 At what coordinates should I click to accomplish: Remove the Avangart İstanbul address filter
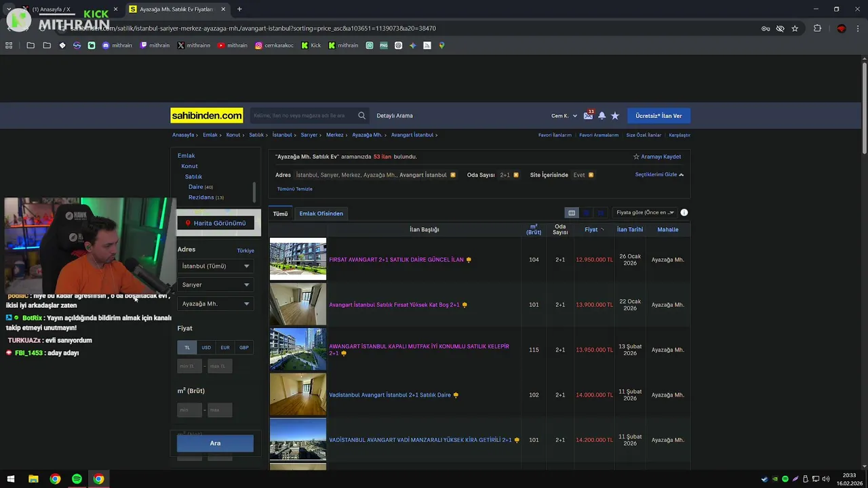point(453,175)
